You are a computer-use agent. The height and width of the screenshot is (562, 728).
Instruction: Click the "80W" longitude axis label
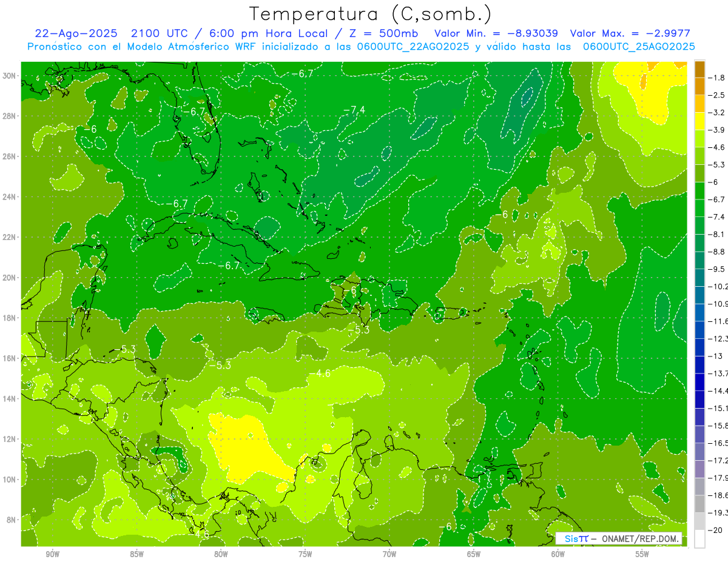point(221,554)
